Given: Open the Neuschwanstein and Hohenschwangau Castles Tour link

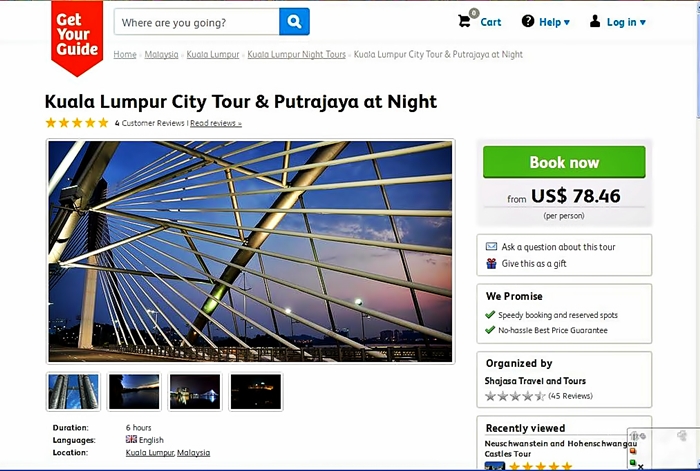Looking at the screenshot, I should click(x=561, y=447).
